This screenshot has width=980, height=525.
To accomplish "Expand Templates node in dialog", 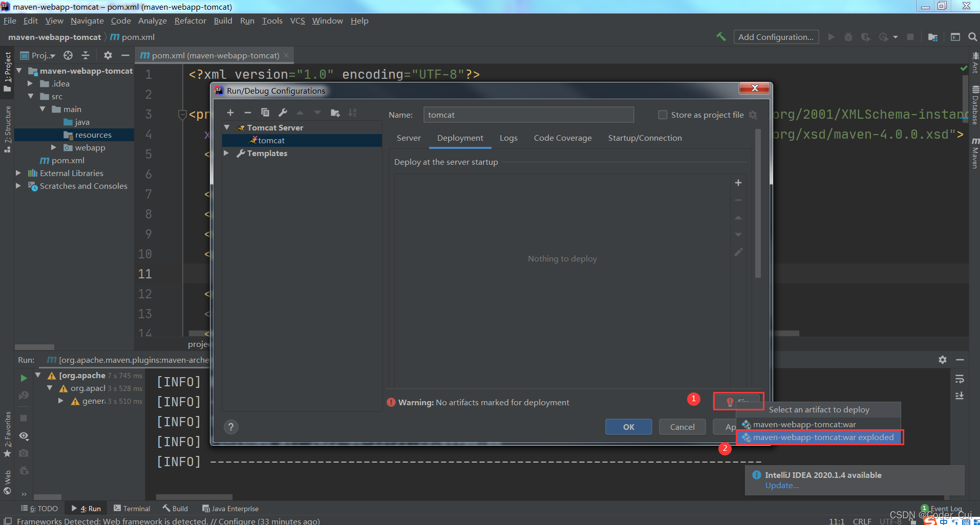I will [227, 153].
